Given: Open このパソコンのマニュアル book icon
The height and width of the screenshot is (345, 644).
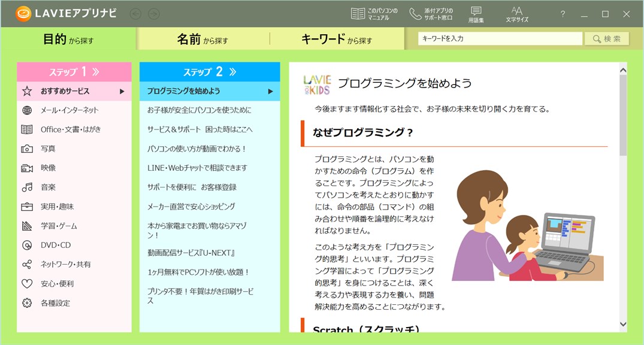Looking at the screenshot, I should coord(358,14).
